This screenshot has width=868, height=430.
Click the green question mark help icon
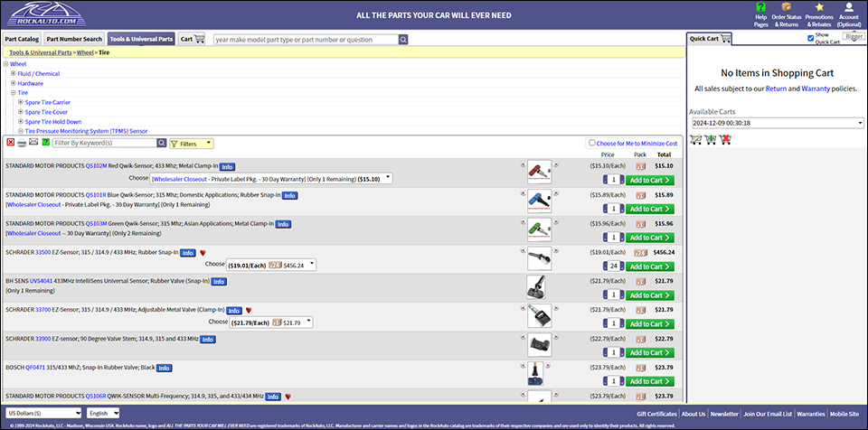click(46, 143)
